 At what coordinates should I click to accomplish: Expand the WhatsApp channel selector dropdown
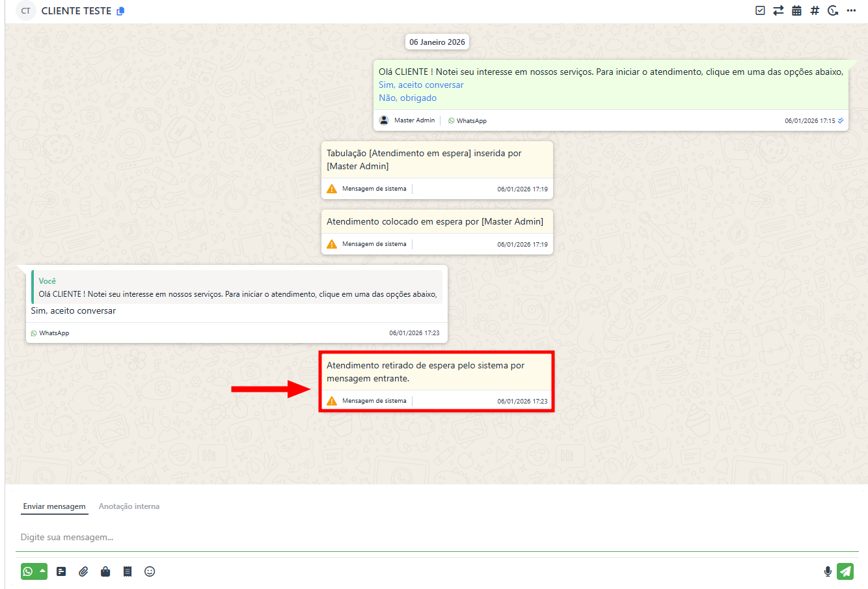point(42,571)
